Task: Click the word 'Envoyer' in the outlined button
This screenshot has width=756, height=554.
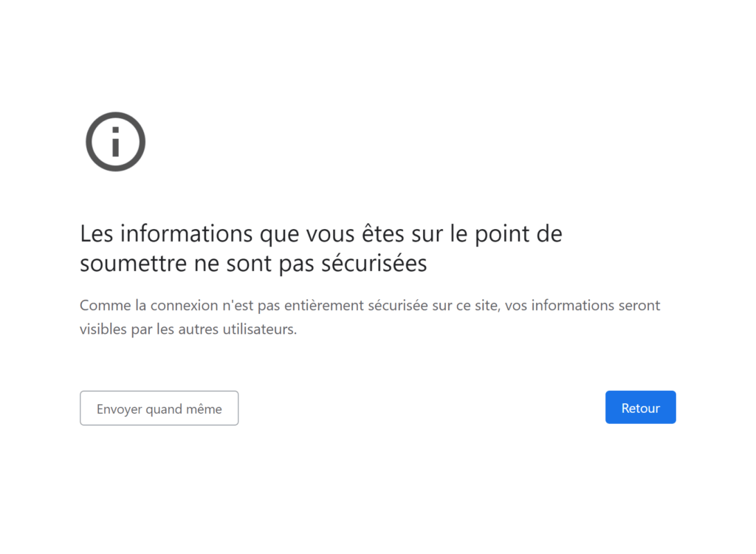Action: pyautogui.click(x=119, y=409)
